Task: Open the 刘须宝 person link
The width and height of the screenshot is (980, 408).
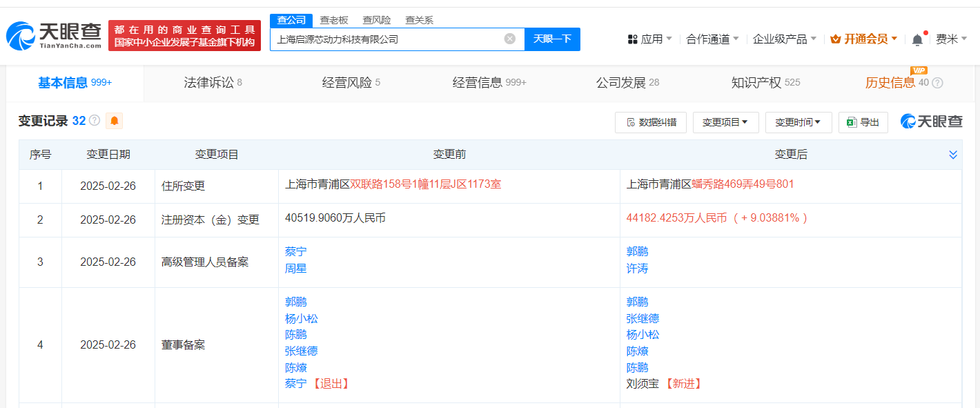Action: [643, 384]
